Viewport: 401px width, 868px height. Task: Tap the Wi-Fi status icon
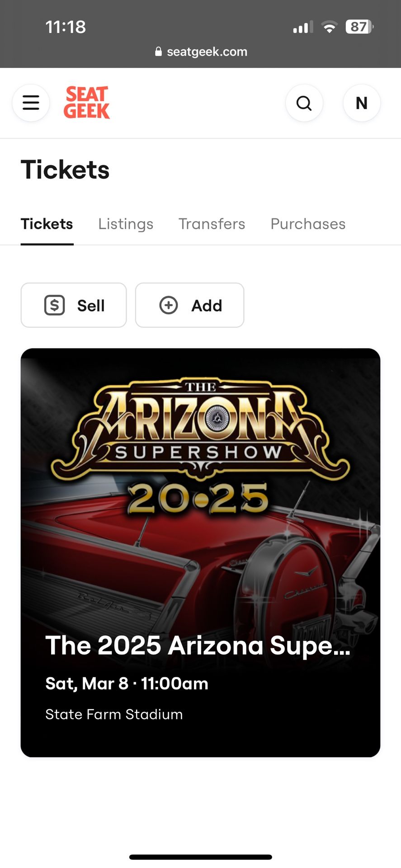[330, 27]
